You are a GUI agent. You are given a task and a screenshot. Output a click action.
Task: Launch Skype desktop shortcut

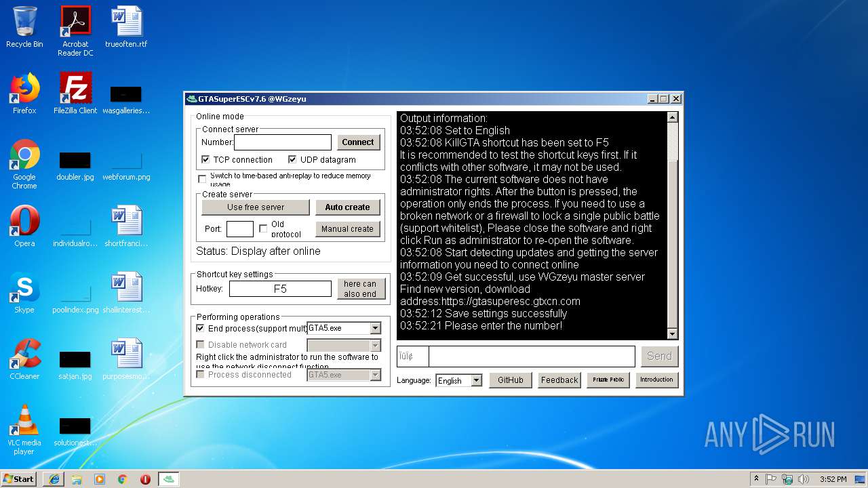[24, 293]
